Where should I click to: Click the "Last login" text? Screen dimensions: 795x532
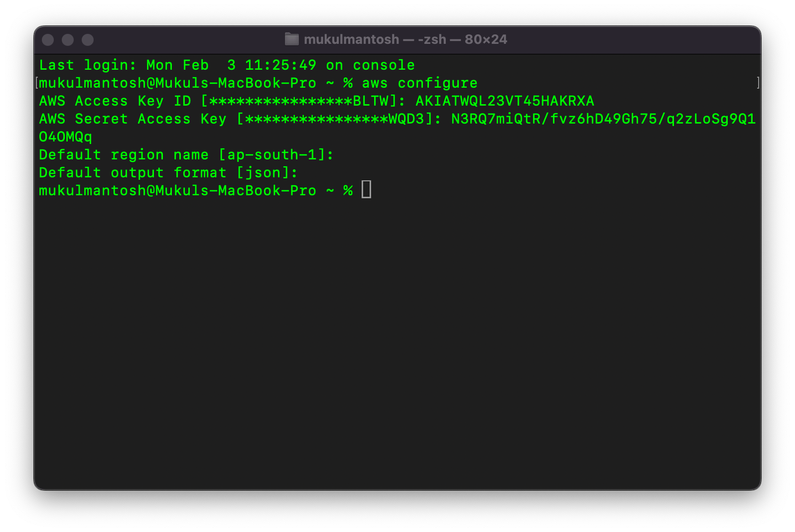(87, 65)
